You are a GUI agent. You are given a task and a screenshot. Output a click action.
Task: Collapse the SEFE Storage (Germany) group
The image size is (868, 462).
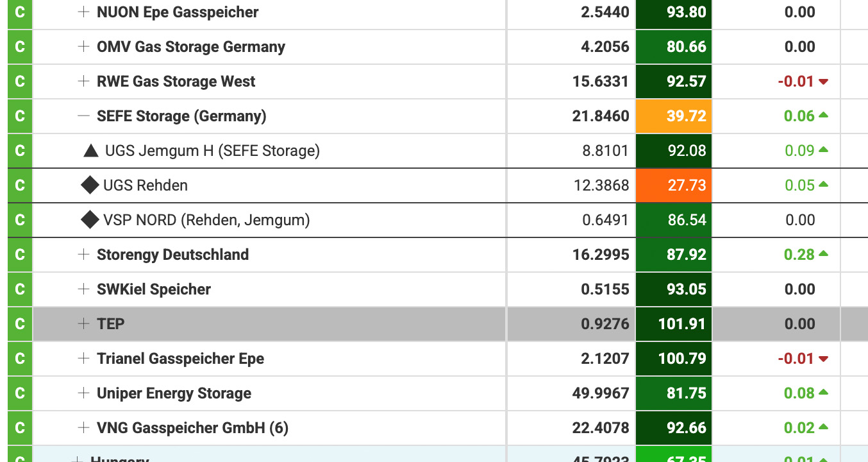click(83, 116)
